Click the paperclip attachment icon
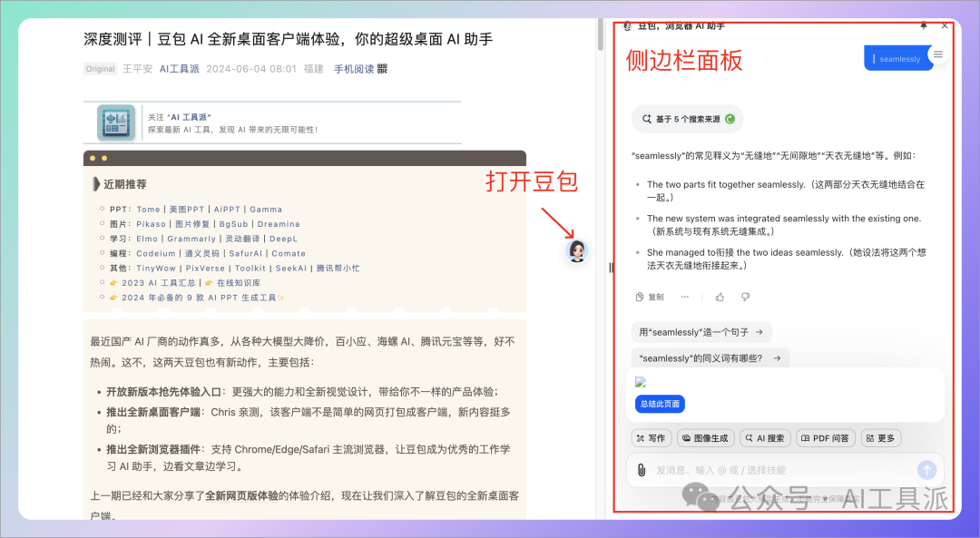This screenshot has height=538, width=980. [x=641, y=470]
